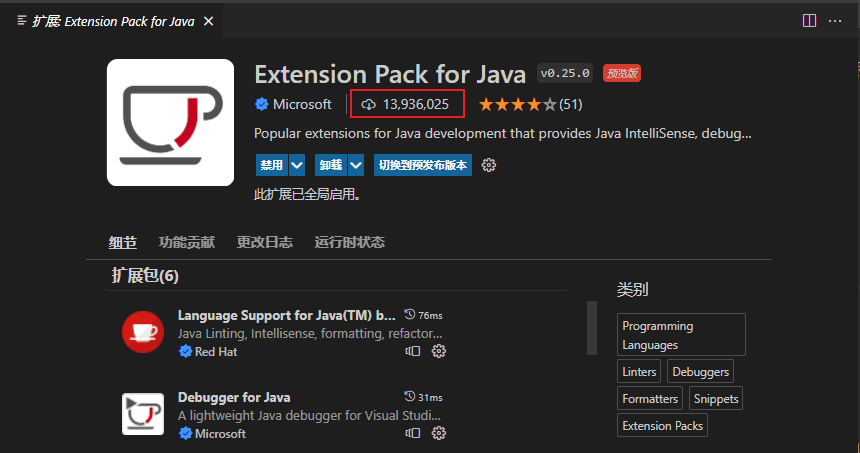This screenshot has width=860, height=453.
Task: Click the split editor icon
Action: pyautogui.click(x=809, y=21)
